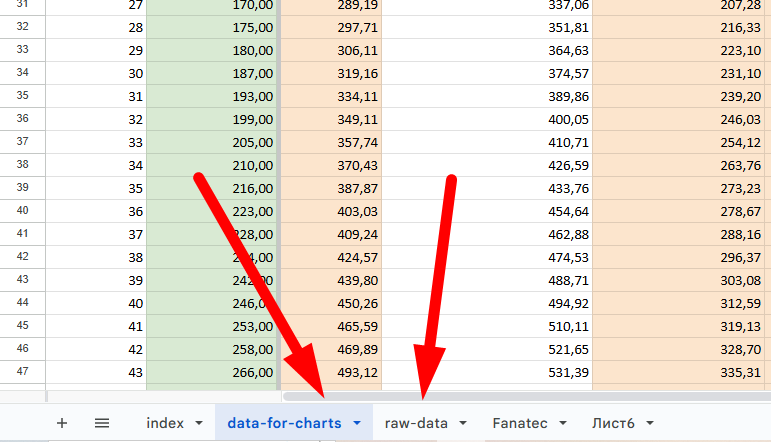Select cell containing 364,63
The height and width of the screenshot is (442, 771).
coord(487,50)
